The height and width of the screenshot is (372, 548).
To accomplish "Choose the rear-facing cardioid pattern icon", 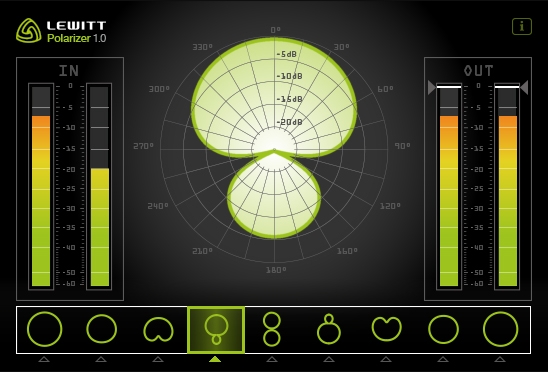I will point(386,329).
